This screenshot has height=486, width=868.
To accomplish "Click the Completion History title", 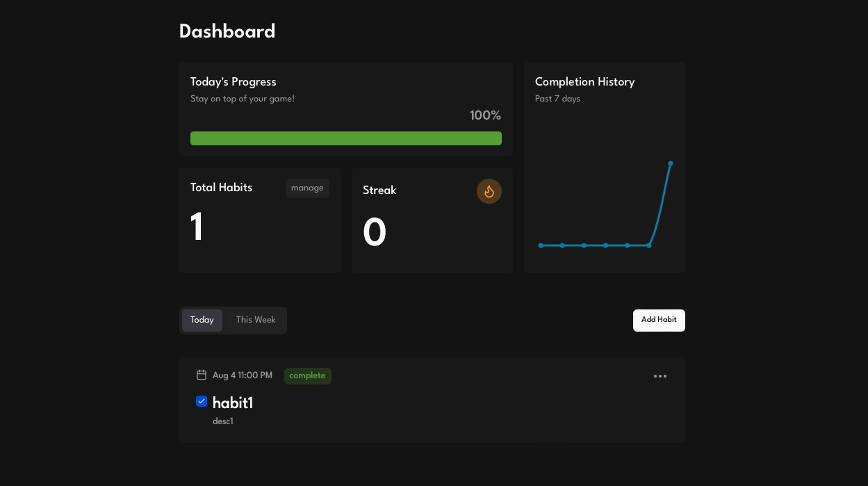I will pos(584,82).
